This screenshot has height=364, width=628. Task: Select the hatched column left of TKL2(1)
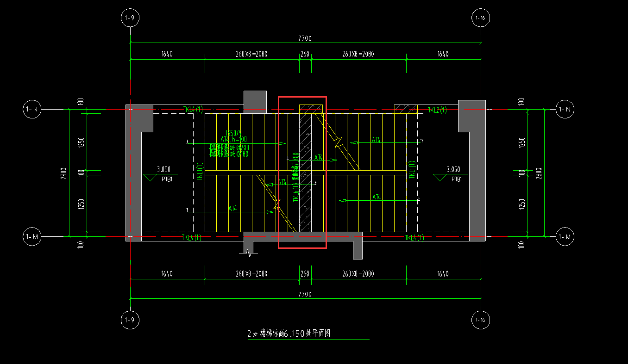coord(406,109)
